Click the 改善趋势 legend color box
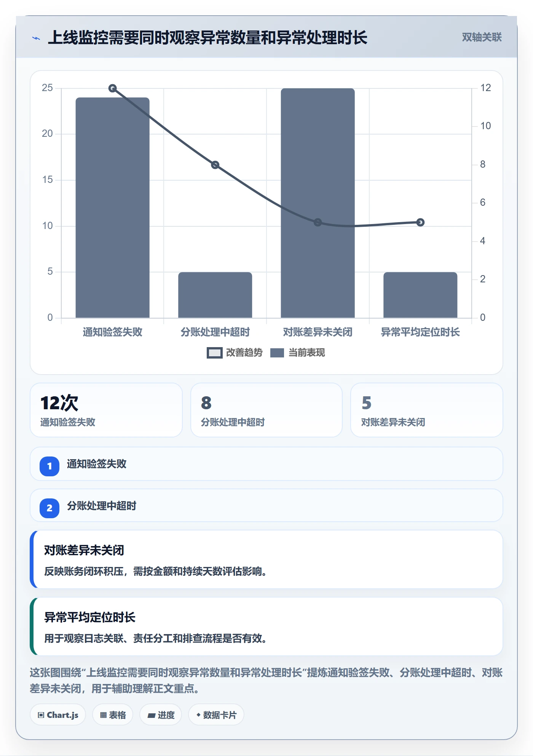This screenshot has height=756, width=533. [214, 353]
